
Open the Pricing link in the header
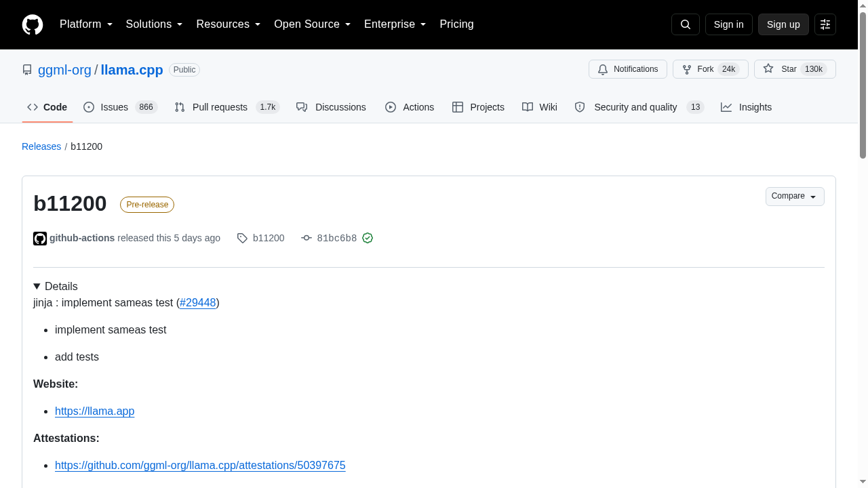click(x=456, y=24)
